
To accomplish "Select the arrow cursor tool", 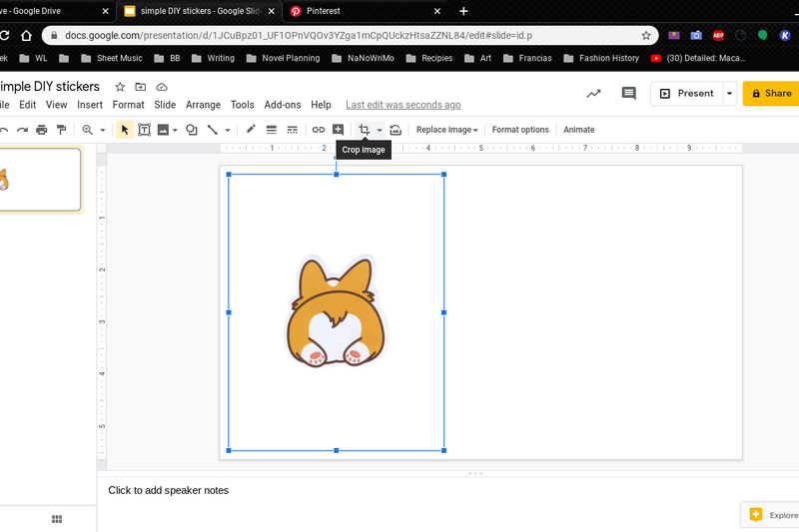I will click(x=124, y=130).
